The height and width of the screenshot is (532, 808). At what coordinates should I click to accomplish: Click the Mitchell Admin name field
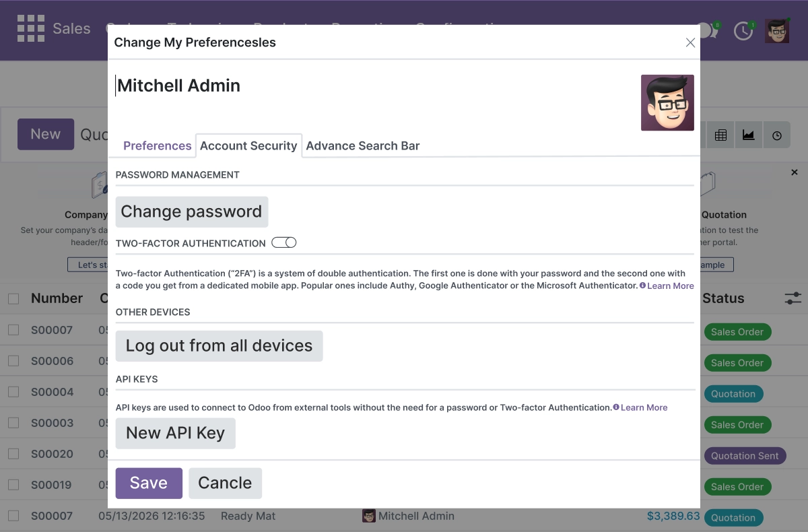click(374, 86)
